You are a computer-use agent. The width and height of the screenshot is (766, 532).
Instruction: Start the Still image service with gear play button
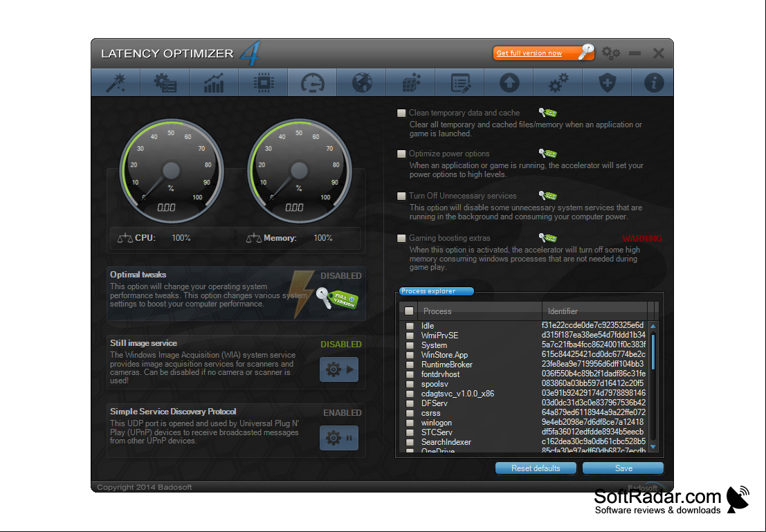click(339, 369)
